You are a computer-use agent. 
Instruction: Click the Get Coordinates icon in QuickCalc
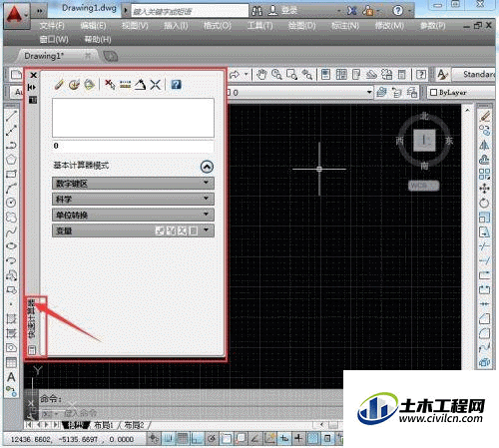pos(110,85)
